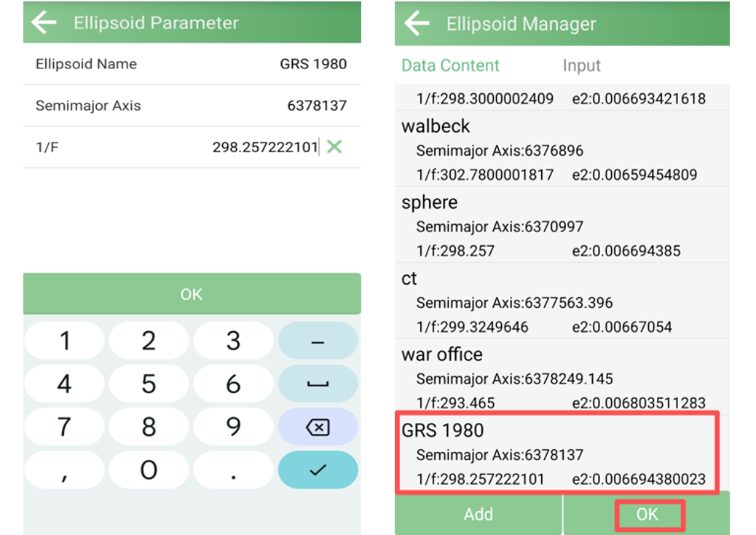Select the GRS 1980 ellipsoid entry
Screen dimensions: 756x535
[x=557, y=454]
